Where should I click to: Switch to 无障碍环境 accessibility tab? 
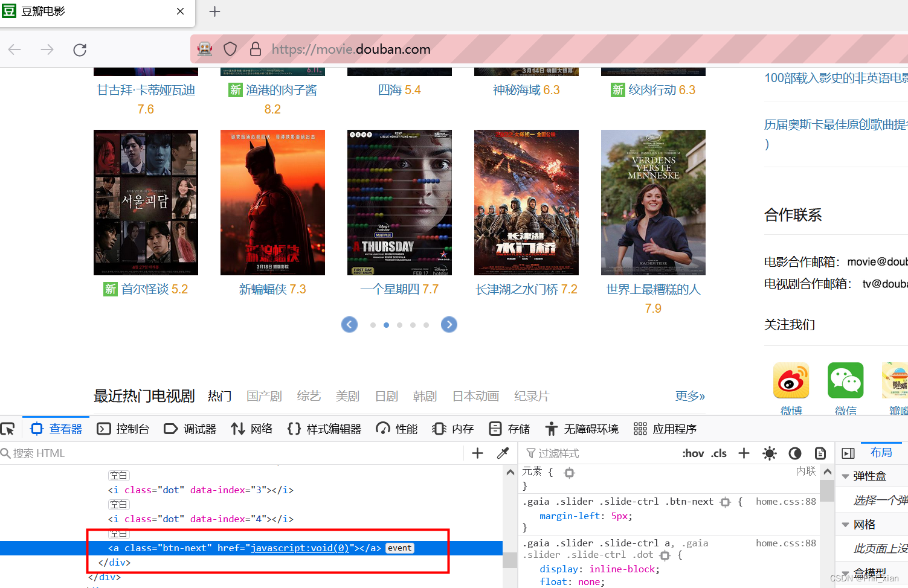click(582, 429)
